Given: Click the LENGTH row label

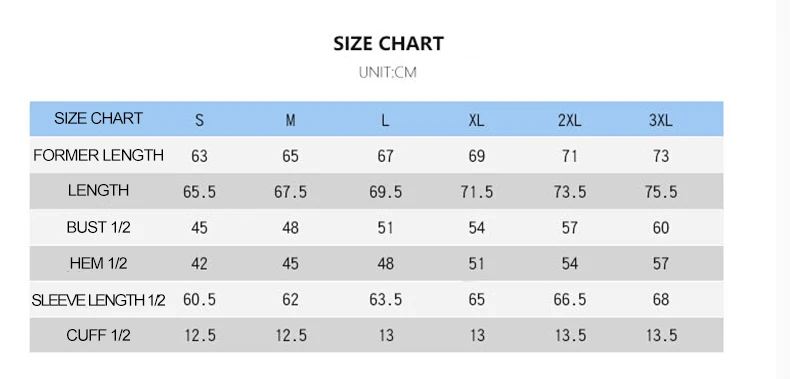Looking at the screenshot, I should (x=99, y=191).
